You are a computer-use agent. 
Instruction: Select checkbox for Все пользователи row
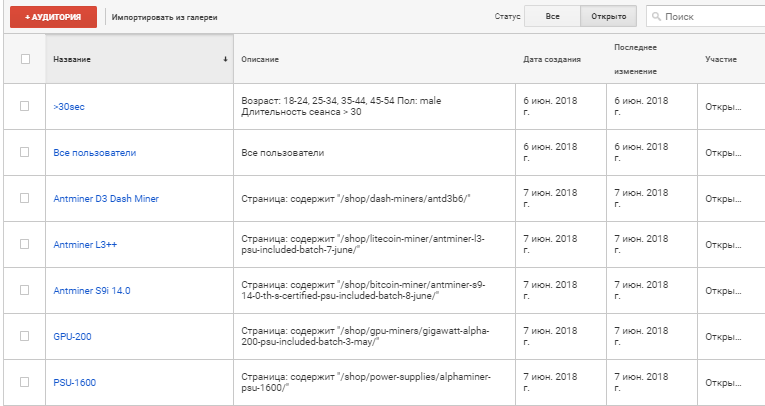pyautogui.click(x=25, y=152)
